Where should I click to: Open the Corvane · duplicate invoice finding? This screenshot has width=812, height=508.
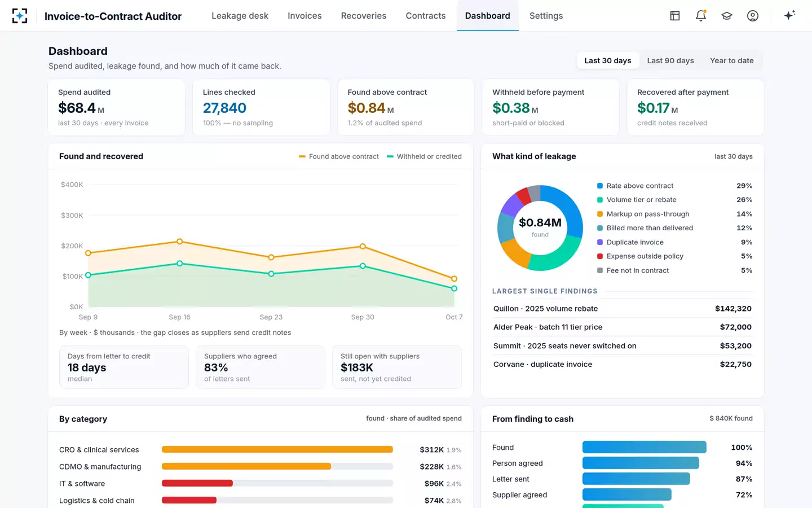(x=623, y=365)
